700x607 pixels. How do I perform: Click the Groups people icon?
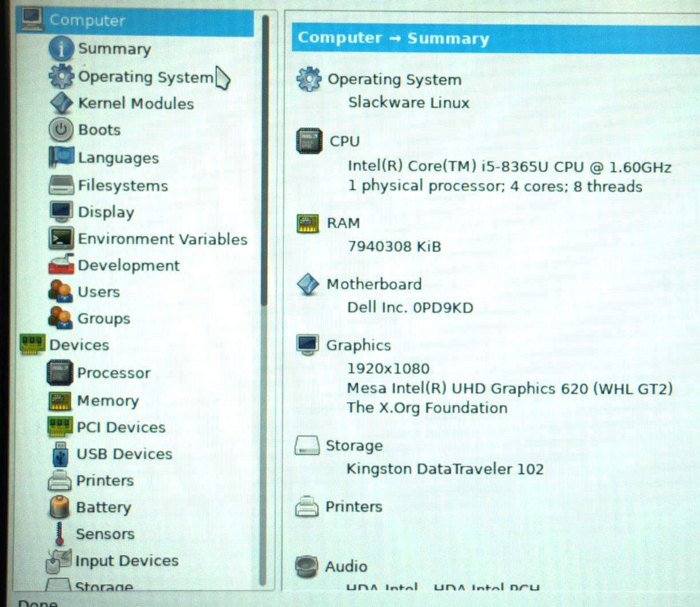[x=61, y=318]
